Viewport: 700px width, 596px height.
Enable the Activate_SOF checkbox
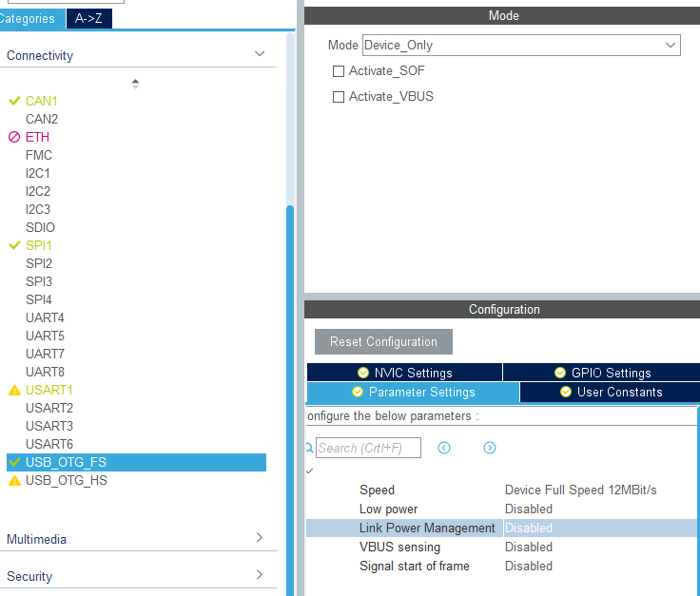[x=339, y=71]
